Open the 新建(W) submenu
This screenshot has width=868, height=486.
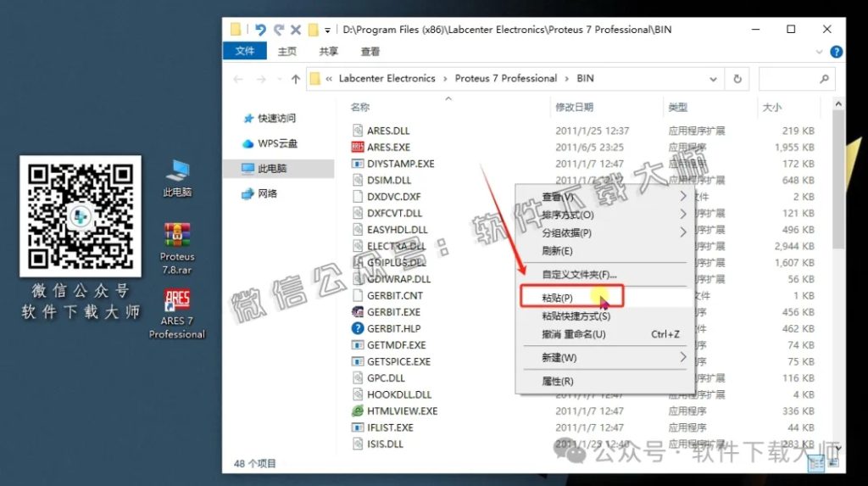(605, 357)
